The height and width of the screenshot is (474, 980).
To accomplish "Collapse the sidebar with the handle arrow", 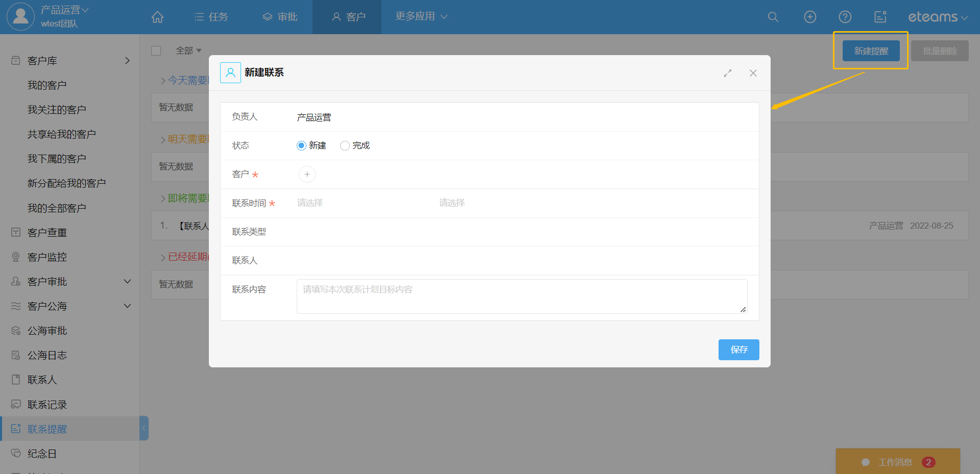I will [144, 429].
